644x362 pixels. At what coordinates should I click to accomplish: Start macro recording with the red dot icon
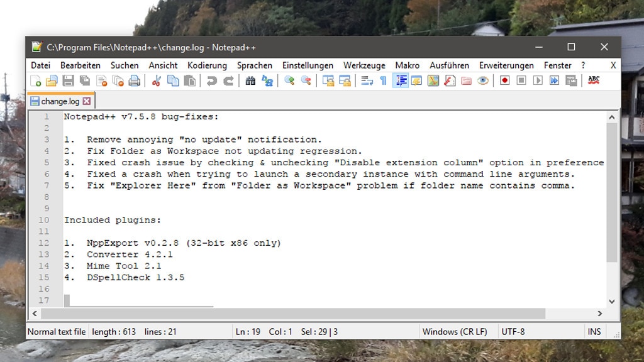(504, 80)
